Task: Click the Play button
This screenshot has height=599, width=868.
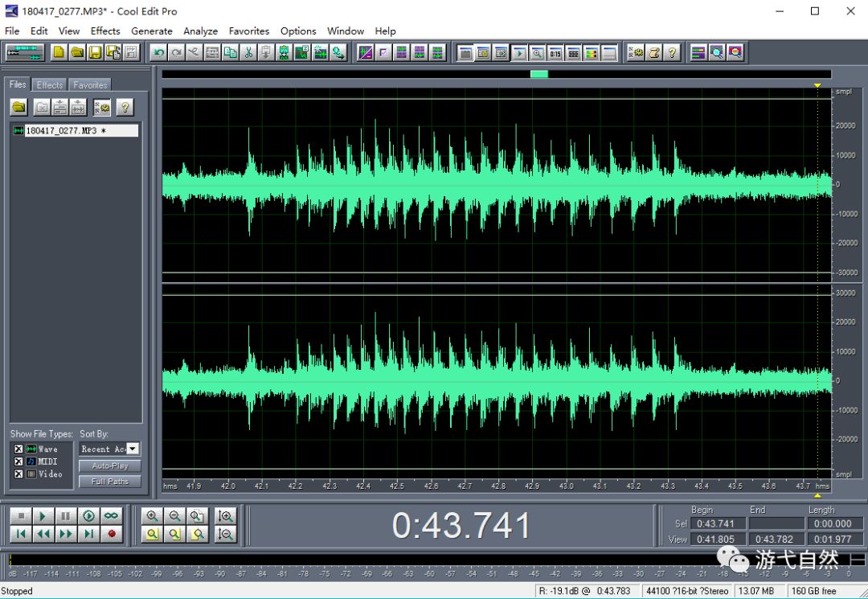Action: coord(43,516)
